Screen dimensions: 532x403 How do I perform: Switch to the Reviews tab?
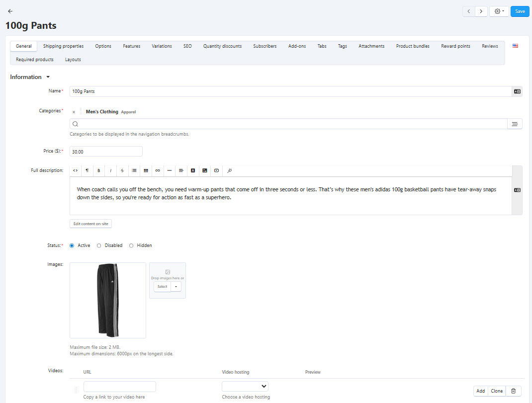(490, 46)
